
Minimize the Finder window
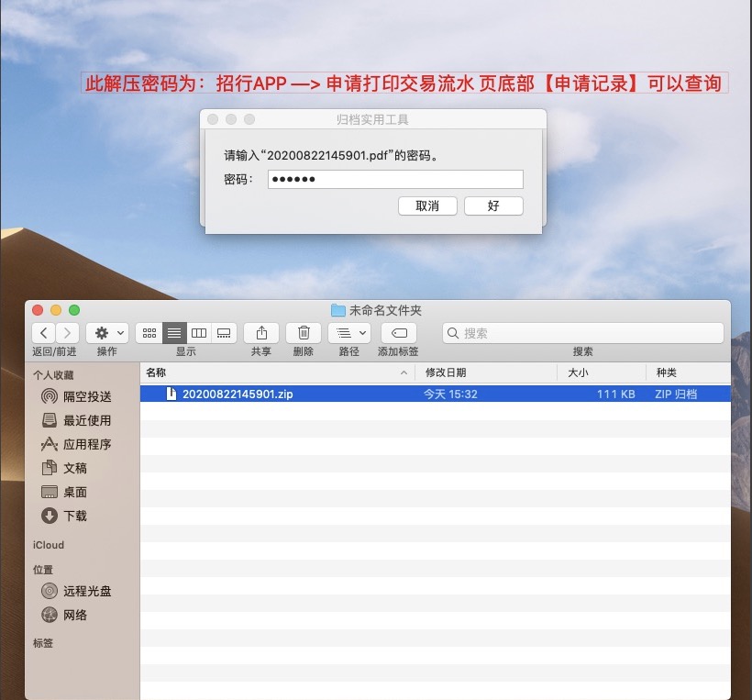tap(56, 310)
